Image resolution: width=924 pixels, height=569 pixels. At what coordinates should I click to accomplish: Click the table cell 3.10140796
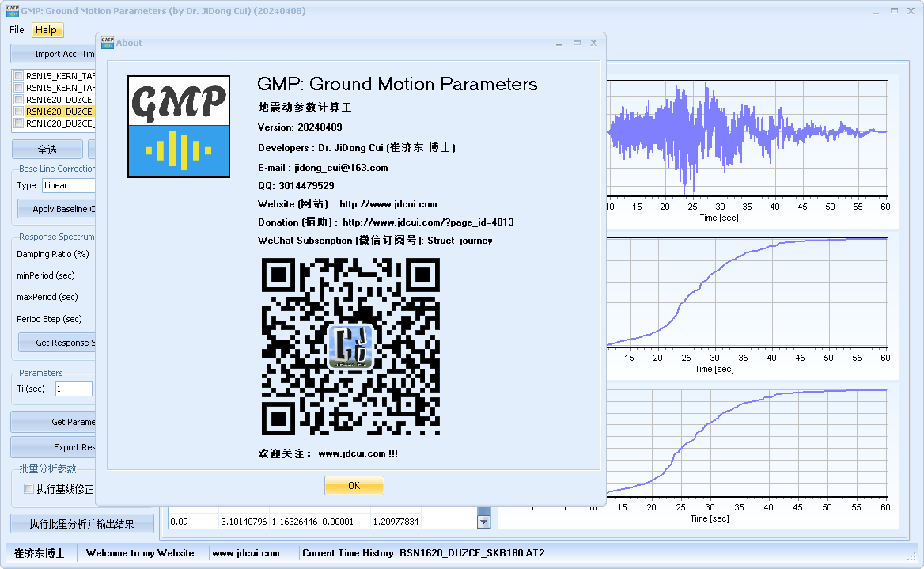click(x=244, y=522)
